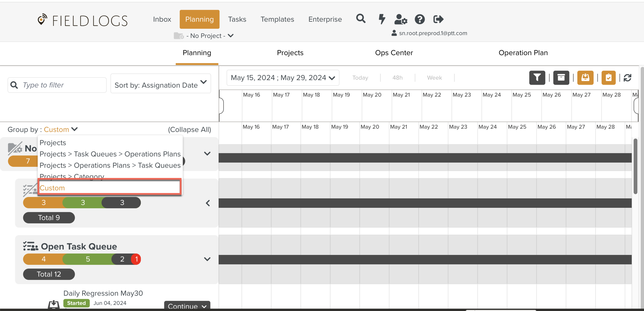Select the Custom grouping option in list
Image resolution: width=644 pixels, height=311 pixels.
click(109, 188)
